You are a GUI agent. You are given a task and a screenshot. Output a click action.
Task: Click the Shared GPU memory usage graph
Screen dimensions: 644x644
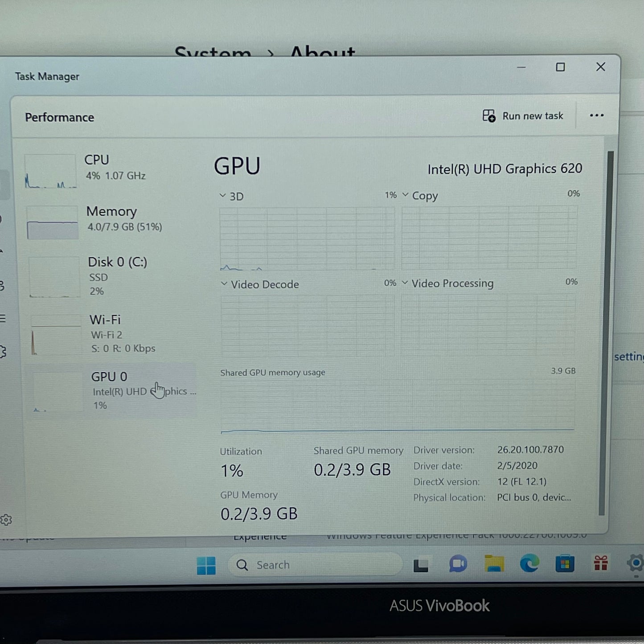398,406
